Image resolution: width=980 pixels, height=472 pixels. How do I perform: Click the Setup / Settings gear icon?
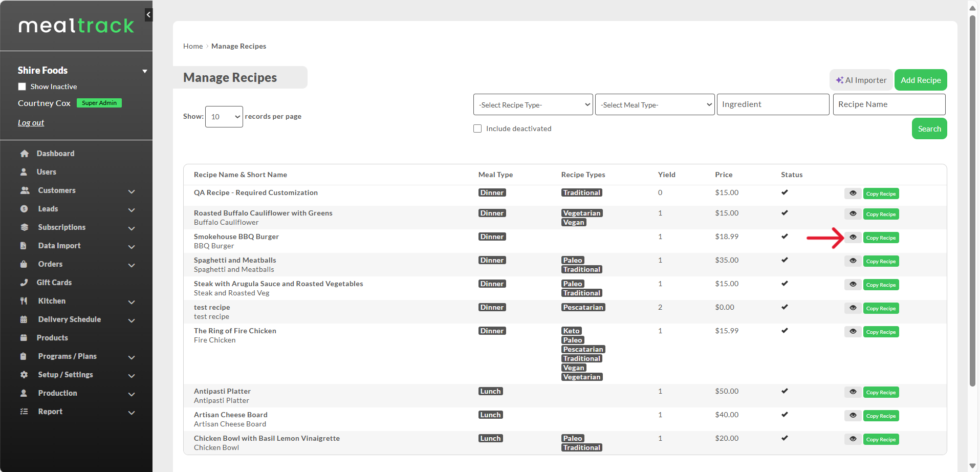[24, 375]
